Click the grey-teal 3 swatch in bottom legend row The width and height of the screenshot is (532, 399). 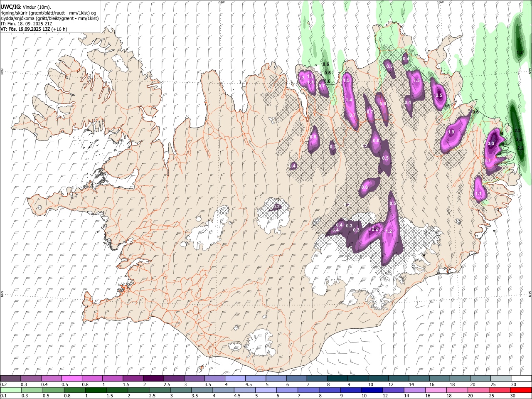(x=181, y=390)
